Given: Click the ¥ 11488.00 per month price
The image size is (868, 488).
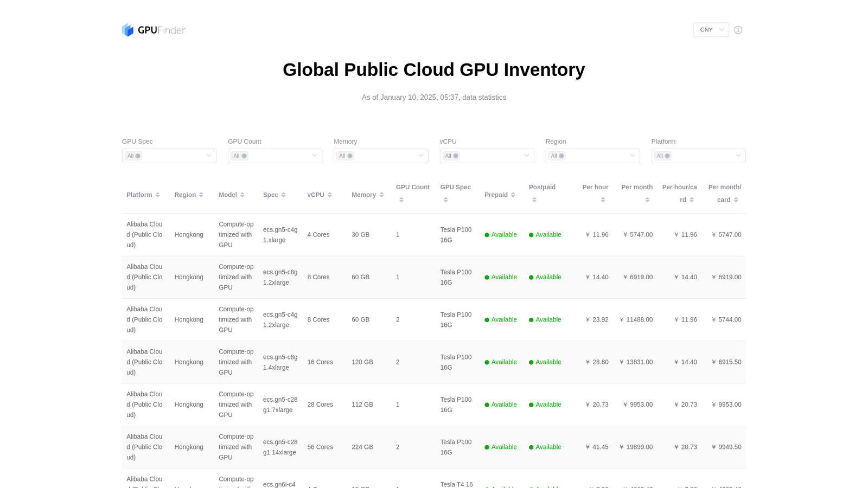Looking at the screenshot, I should (636, 320).
